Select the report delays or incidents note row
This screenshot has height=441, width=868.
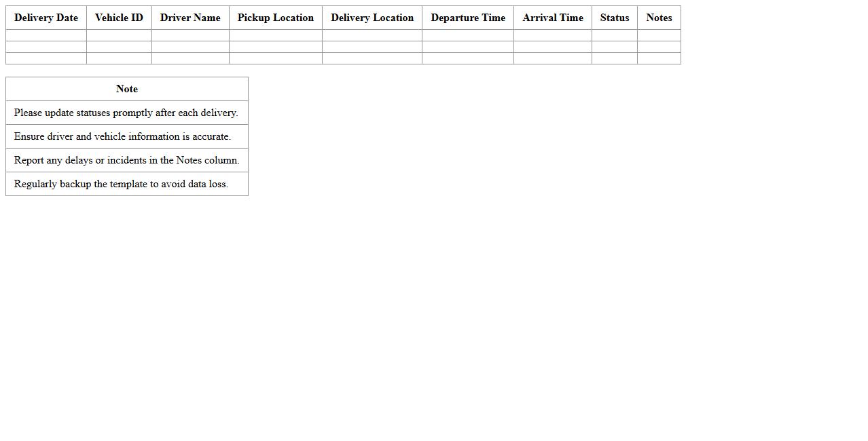point(127,160)
